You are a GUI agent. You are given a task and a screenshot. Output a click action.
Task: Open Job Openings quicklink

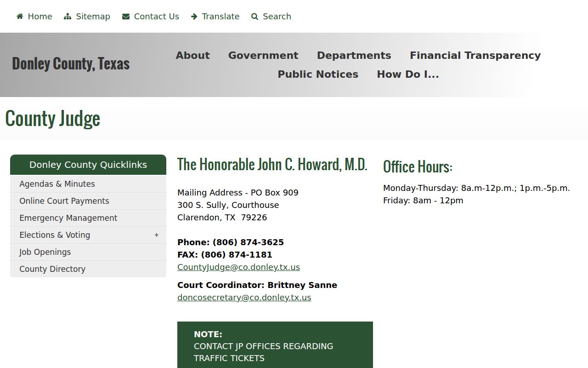point(88,252)
